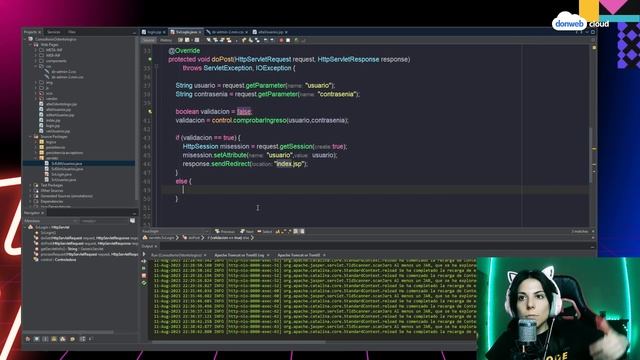Click the Shift Line Right toolbar icon
This screenshot has height=360, width=640.
click(272, 40)
